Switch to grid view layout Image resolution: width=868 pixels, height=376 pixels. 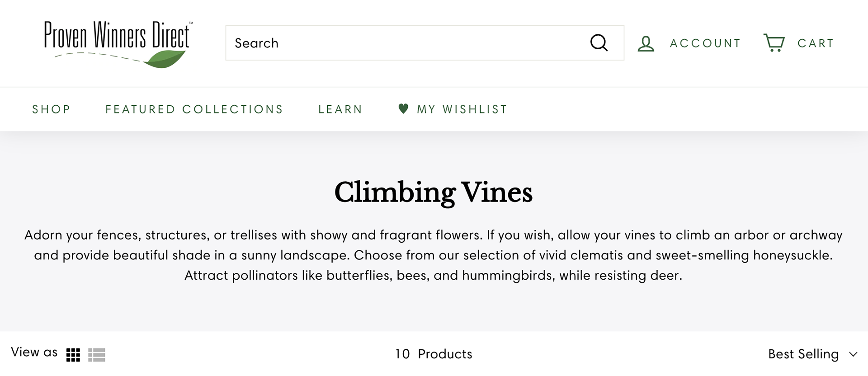(x=73, y=355)
